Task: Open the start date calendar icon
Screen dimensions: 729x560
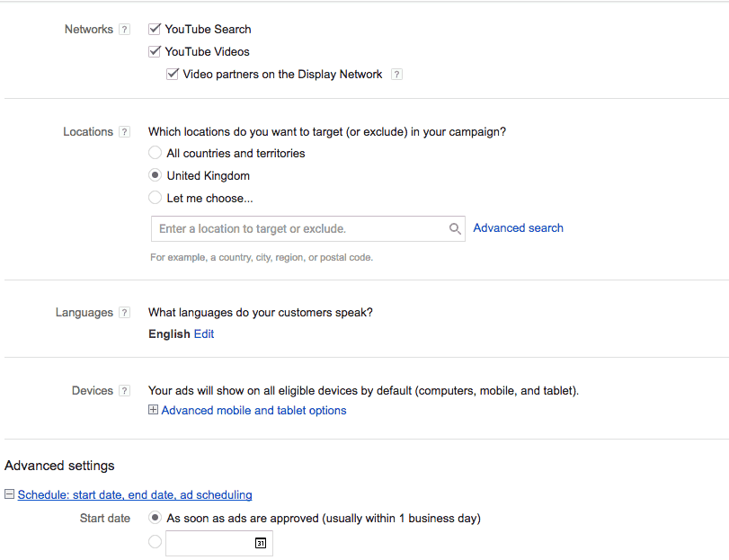Action: (261, 543)
